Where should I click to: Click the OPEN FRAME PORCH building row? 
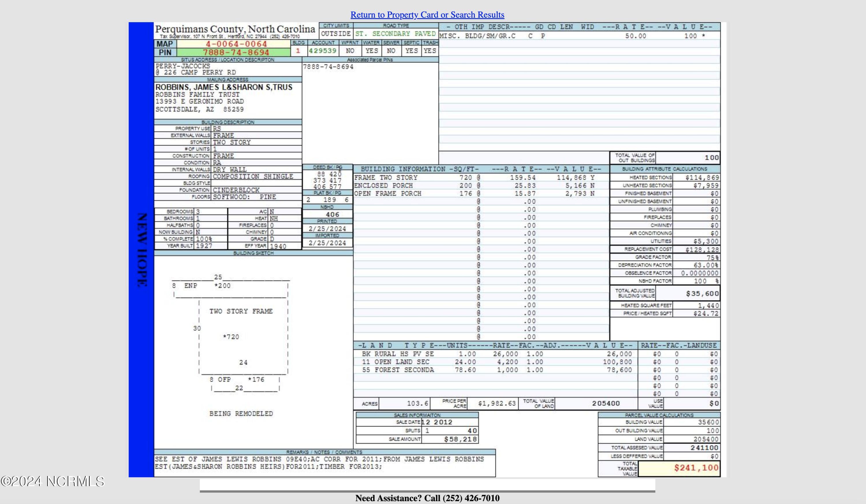(x=481, y=193)
